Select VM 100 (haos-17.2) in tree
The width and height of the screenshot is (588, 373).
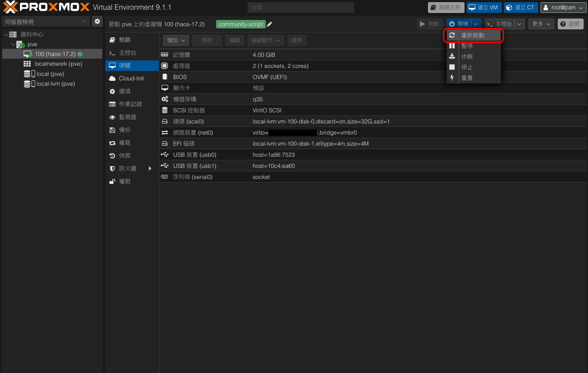point(52,54)
